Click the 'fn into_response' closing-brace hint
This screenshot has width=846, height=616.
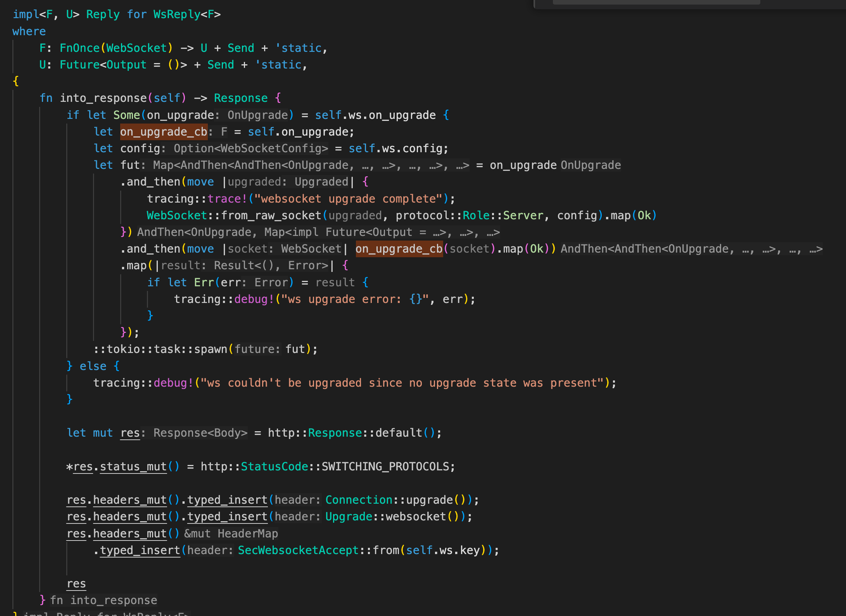104,600
